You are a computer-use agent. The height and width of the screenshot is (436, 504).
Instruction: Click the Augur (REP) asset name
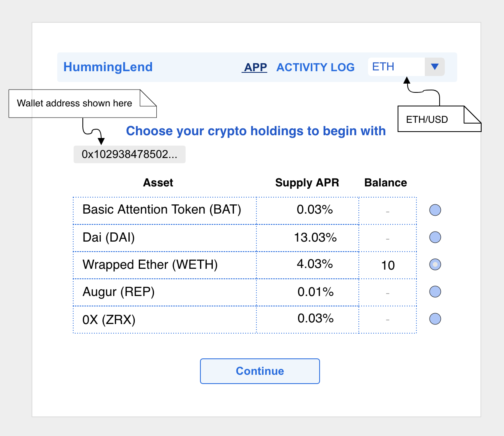(x=118, y=292)
